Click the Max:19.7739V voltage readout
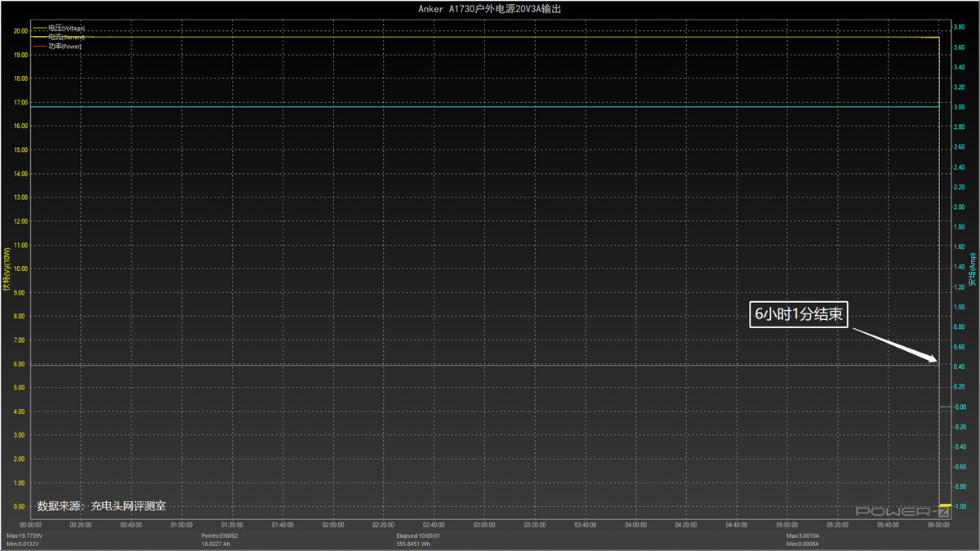 tap(24, 535)
